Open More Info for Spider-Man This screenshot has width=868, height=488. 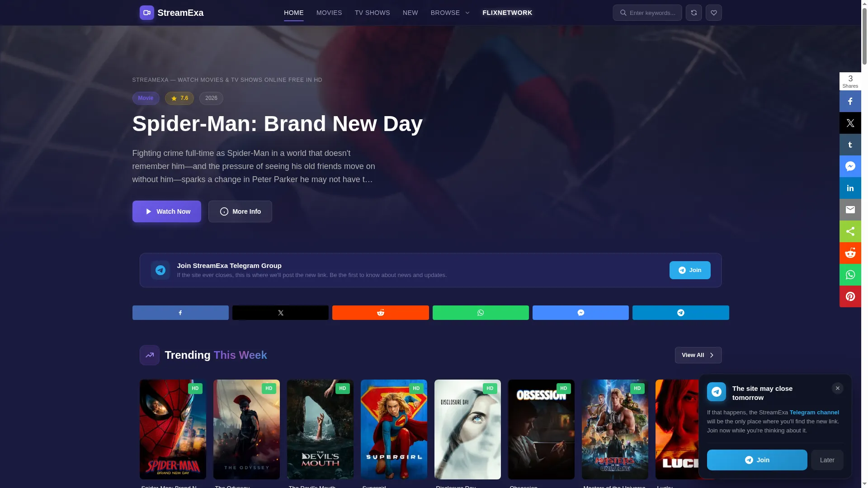pyautogui.click(x=240, y=211)
